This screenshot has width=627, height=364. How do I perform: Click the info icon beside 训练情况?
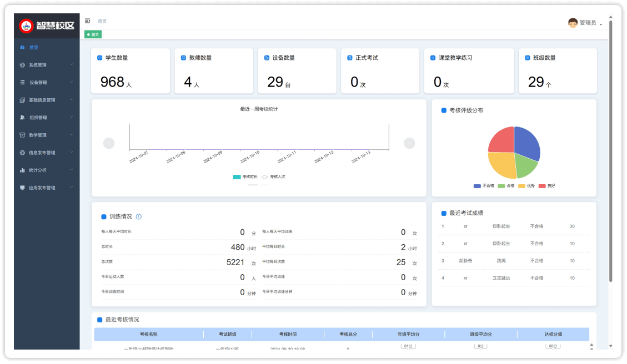pos(139,217)
